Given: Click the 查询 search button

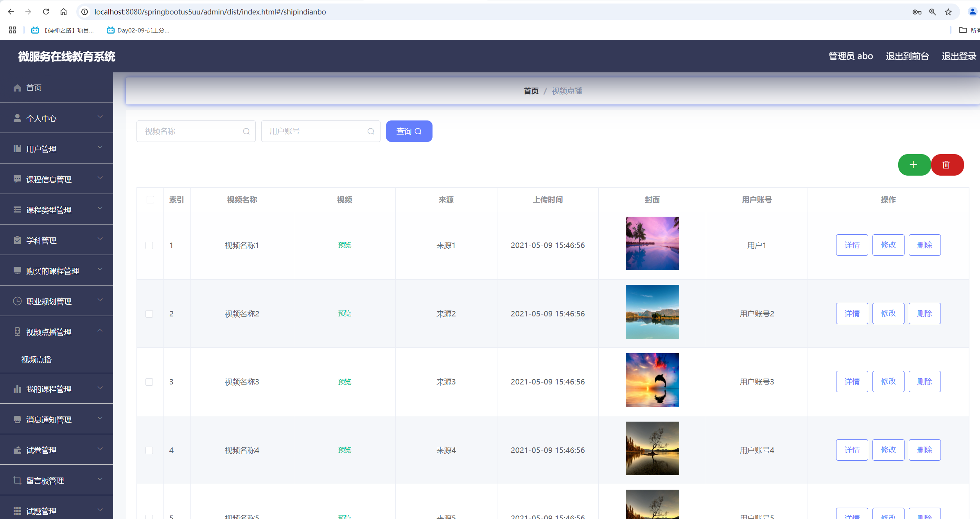Looking at the screenshot, I should [409, 131].
